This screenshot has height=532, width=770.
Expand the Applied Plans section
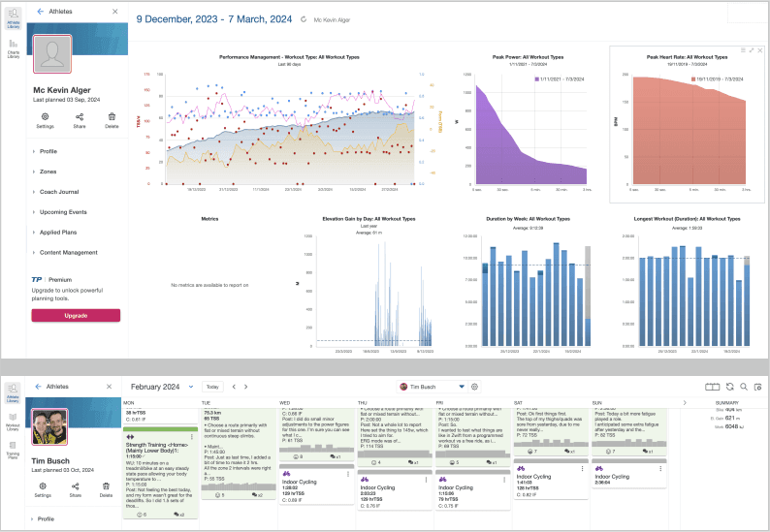click(x=58, y=233)
